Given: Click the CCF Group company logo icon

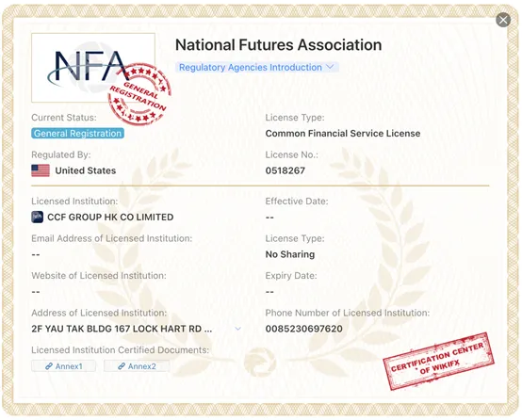Looking at the screenshot, I should click(38, 217).
